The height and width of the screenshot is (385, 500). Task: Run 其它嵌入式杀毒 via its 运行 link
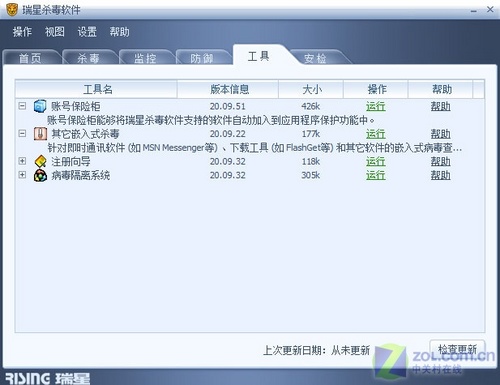tap(376, 134)
